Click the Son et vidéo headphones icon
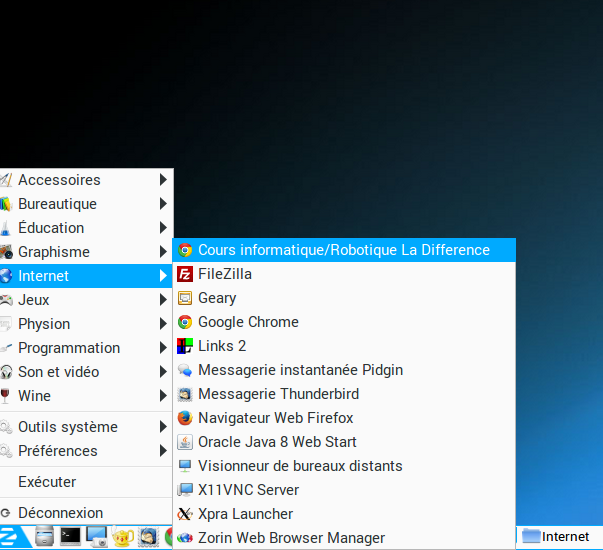 (6, 372)
